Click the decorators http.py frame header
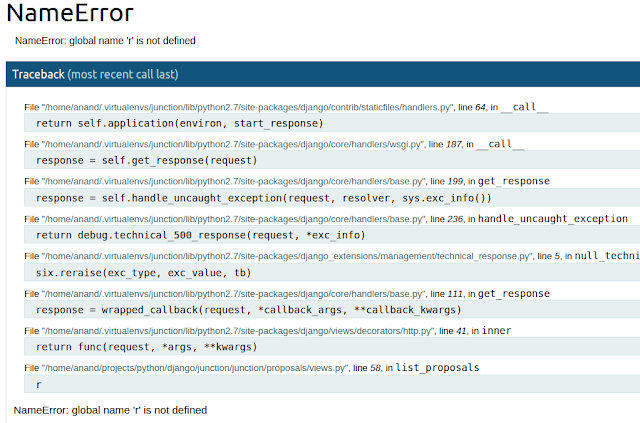 coord(268,331)
